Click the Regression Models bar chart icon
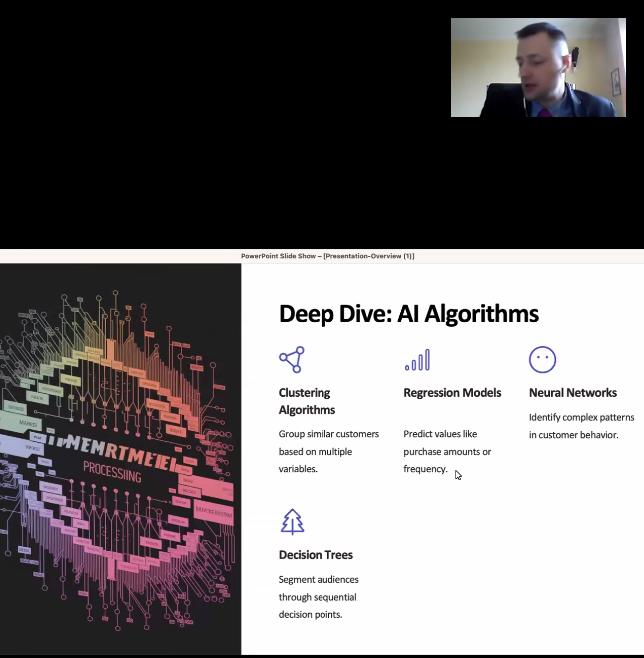This screenshot has width=644, height=658. (417, 360)
